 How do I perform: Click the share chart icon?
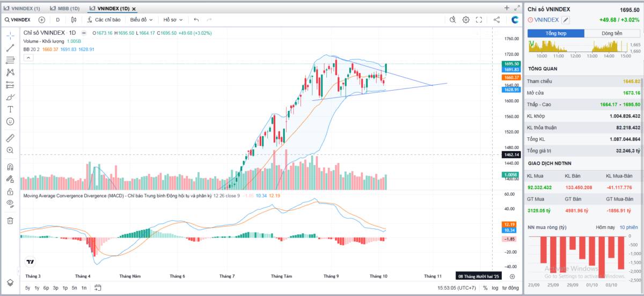[x=496, y=20]
